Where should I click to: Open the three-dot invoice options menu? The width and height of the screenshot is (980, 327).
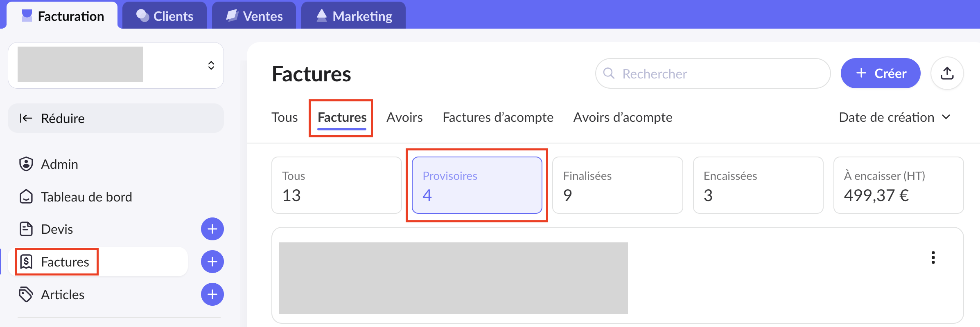click(x=933, y=258)
